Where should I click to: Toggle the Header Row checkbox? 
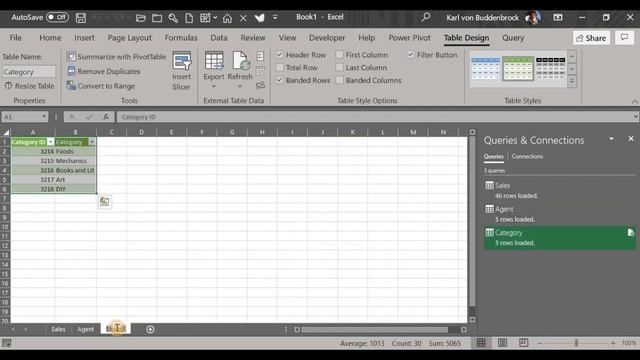280,54
